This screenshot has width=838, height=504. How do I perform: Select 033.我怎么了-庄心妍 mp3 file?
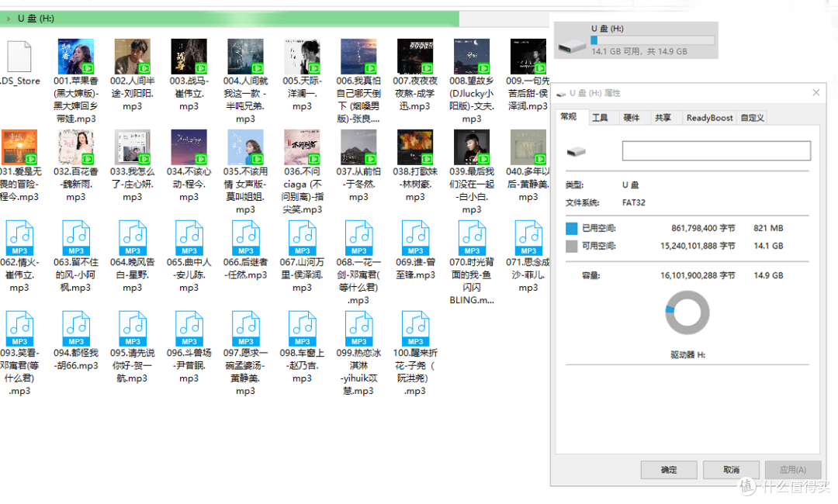(x=133, y=147)
